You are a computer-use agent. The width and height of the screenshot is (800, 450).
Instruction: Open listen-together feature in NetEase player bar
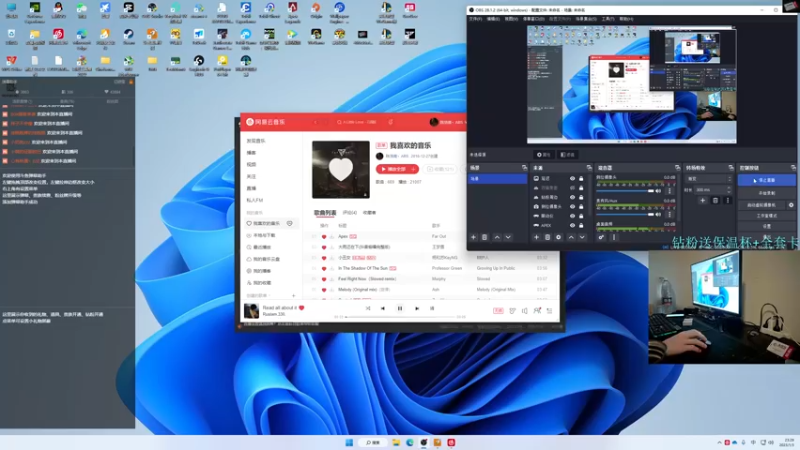click(537, 311)
